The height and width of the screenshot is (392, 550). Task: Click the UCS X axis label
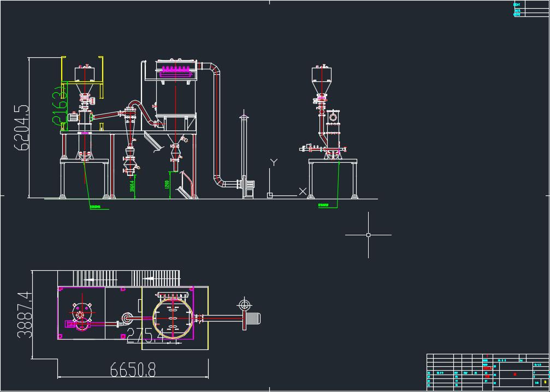[x=303, y=191]
